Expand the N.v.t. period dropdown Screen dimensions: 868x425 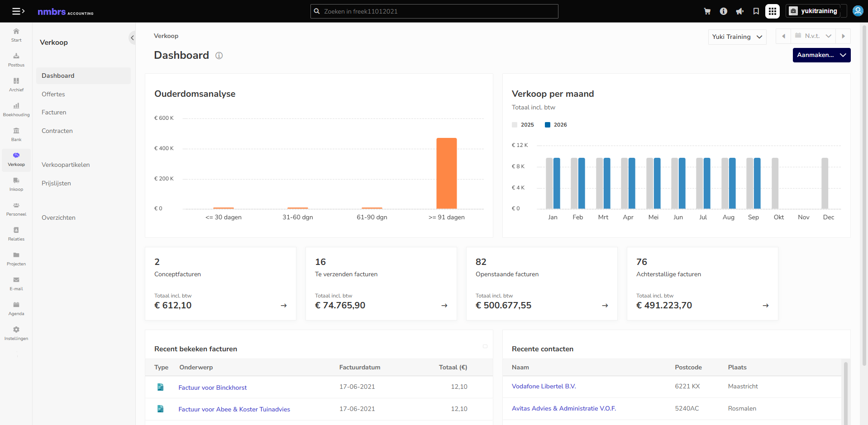tap(813, 36)
